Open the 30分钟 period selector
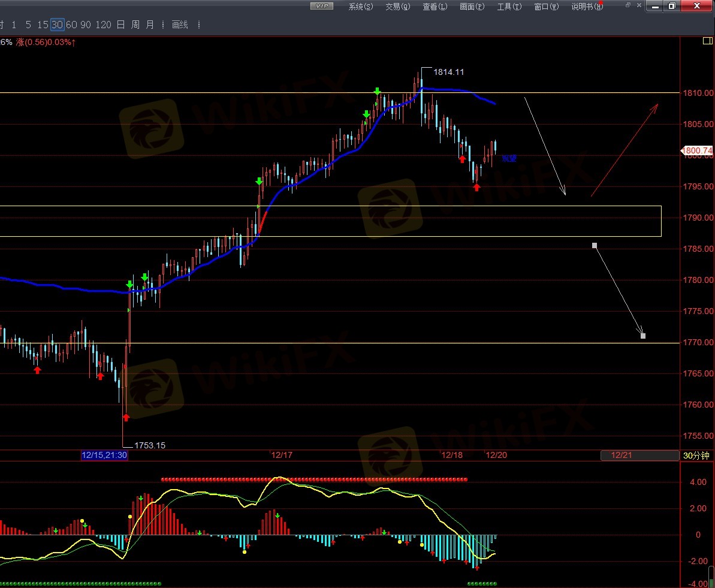 tap(696, 456)
